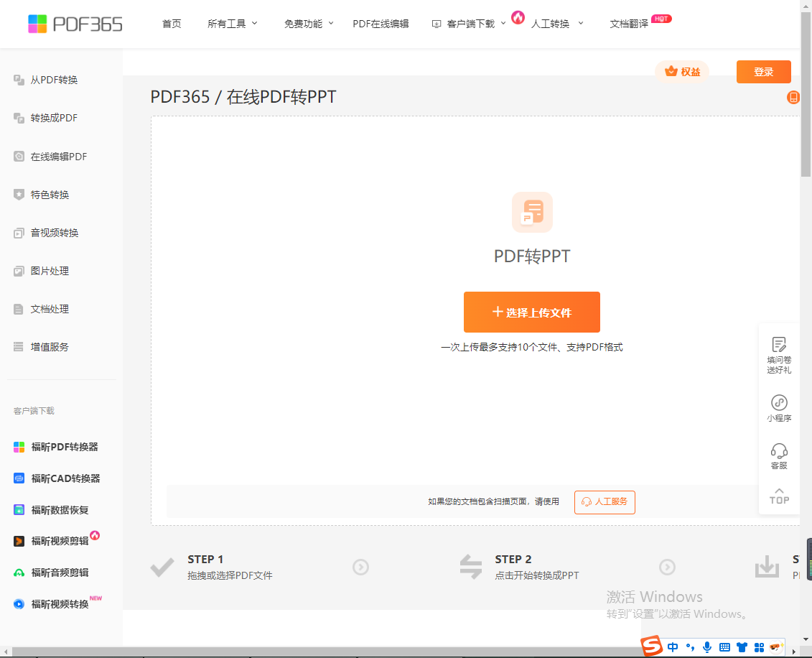Click the TOP back-to-top arrow
The width and height of the screenshot is (812, 658).
[x=779, y=496]
